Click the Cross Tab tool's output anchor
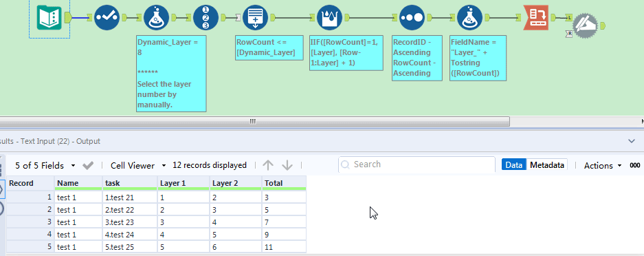 click(554, 17)
